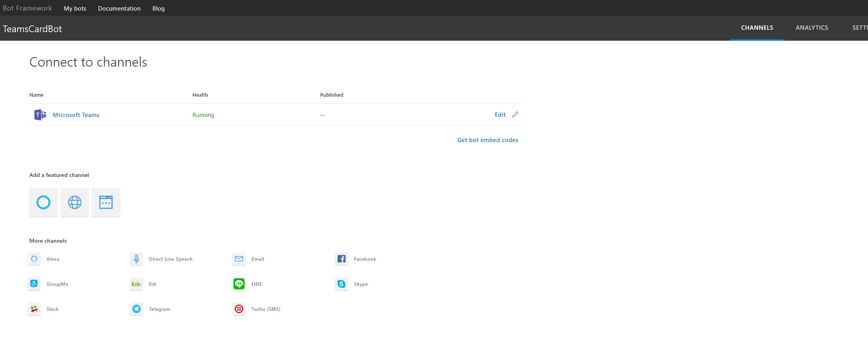Open the Settings tab at the right edge

[860, 28]
